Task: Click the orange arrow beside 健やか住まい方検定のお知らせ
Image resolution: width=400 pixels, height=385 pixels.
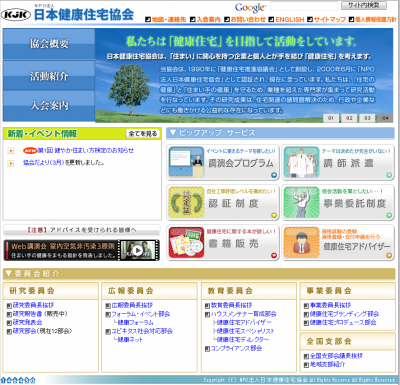Action: pos(11,151)
